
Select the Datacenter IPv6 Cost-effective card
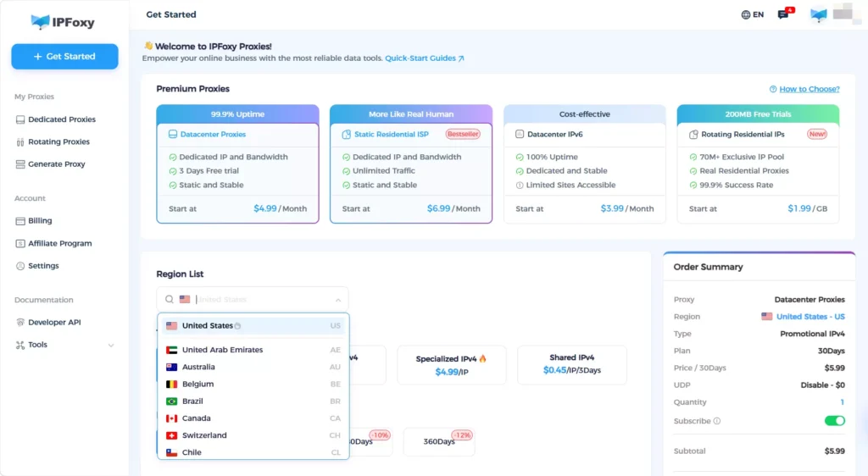[585, 164]
